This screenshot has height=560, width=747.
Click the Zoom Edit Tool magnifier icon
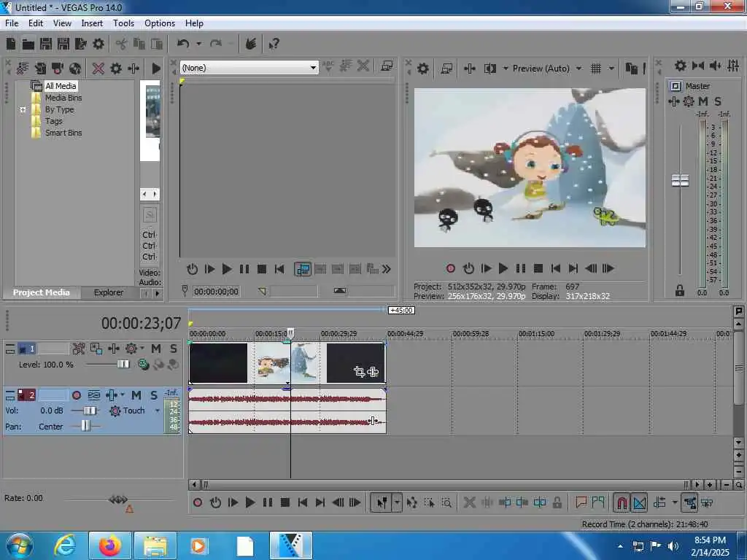coord(447,502)
